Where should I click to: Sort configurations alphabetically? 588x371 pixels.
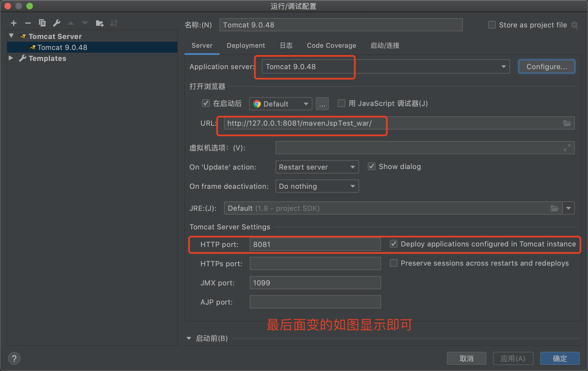click(x=114, y=23)
